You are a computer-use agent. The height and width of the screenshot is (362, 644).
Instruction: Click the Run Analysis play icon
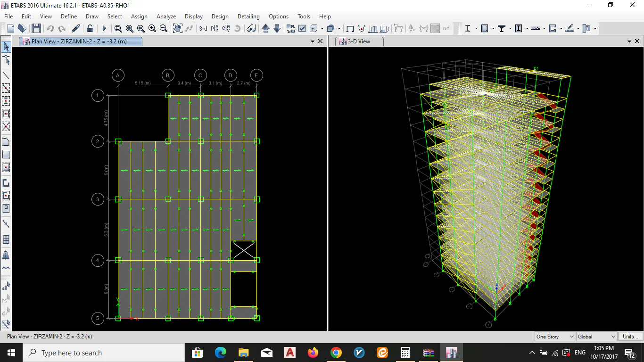point(104,29)
